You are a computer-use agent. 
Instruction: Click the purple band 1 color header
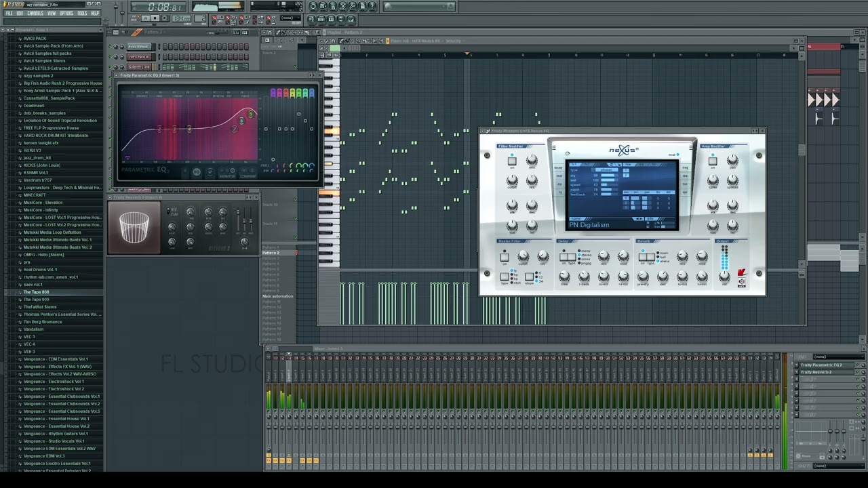[273, 93]
